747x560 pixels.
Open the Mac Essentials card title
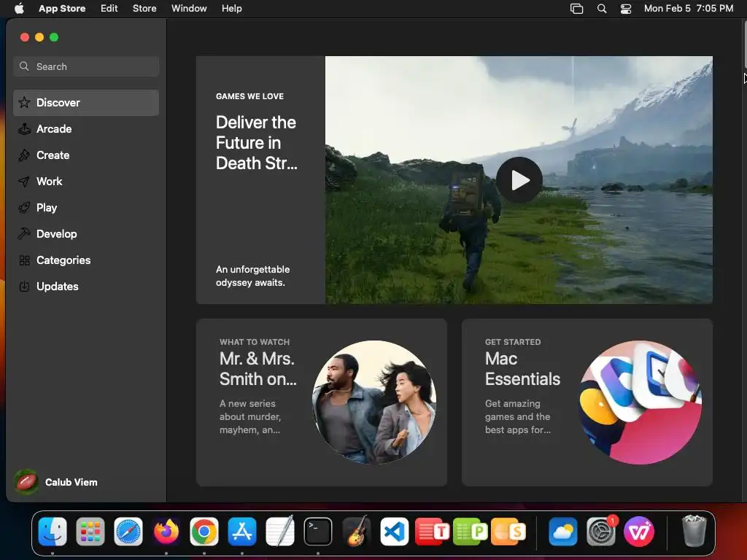(x=522, y=368)
